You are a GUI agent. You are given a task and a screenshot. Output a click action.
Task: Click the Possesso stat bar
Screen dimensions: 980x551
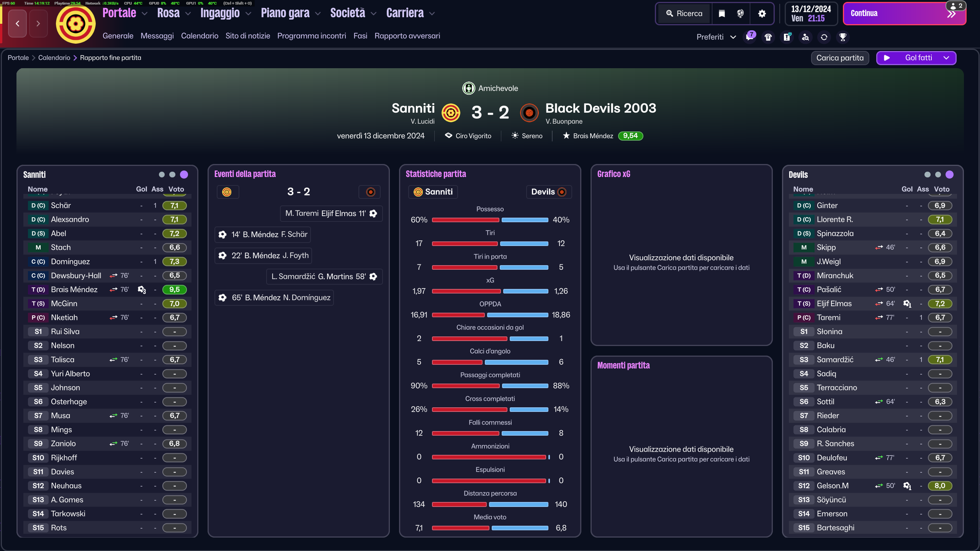(490, 220)
